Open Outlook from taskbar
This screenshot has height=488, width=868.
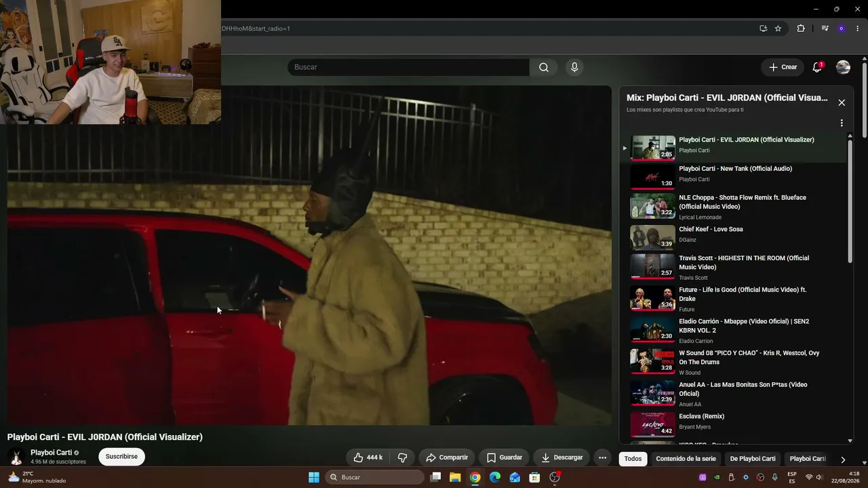coord(515,477)
